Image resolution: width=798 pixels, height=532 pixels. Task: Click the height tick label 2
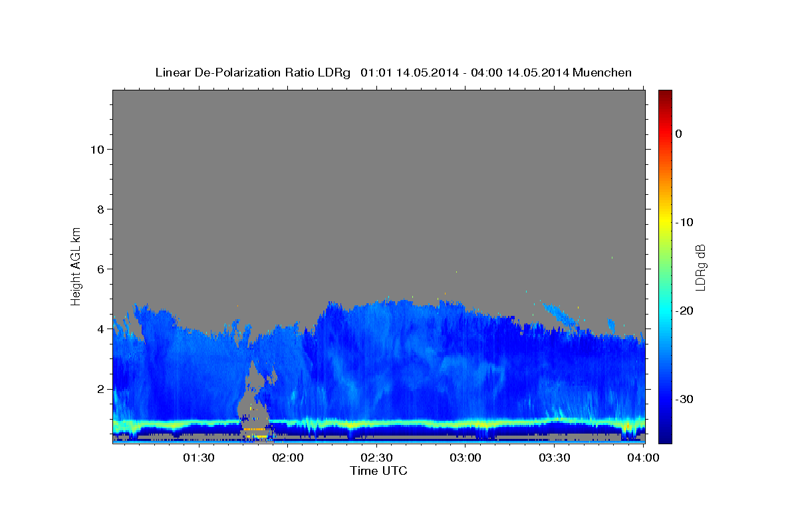pyautogui.click(x=100, y=389)
